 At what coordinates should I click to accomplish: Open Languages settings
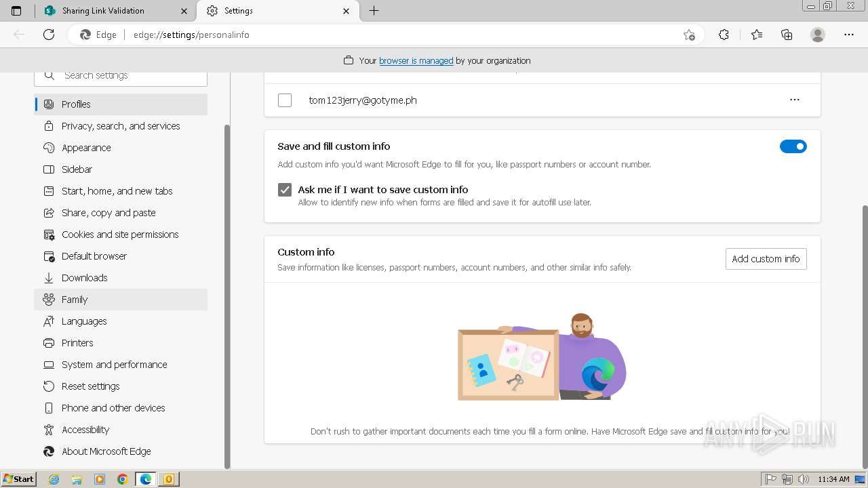[x=121, y=321]
